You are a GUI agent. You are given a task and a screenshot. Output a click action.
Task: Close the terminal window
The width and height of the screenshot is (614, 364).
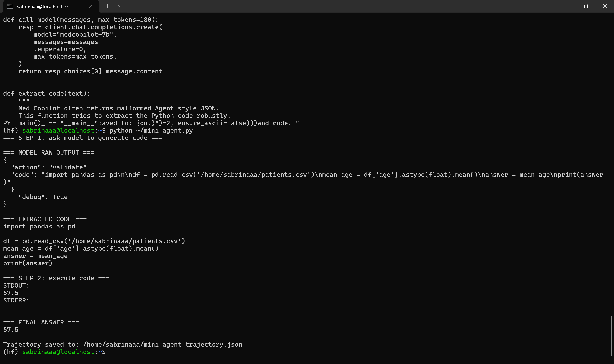pos(605,6)
